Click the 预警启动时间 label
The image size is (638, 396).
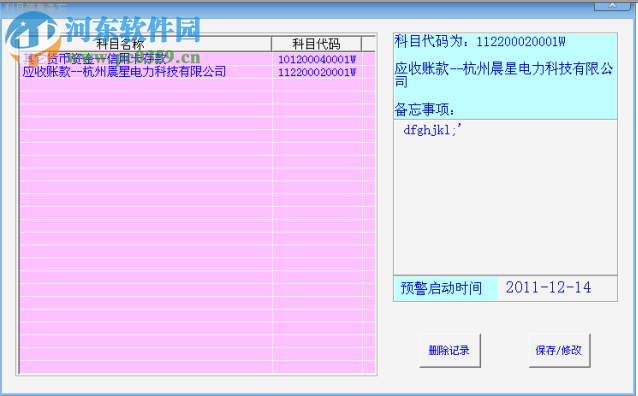(x=445, y=288)
